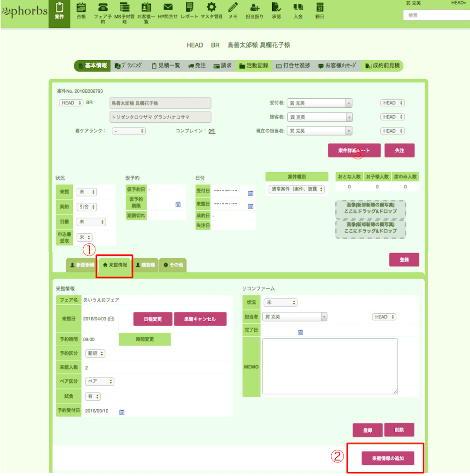Open the 現在の担当者 combo box
This screenshot has width=470, height=476.
coord(319,131)
